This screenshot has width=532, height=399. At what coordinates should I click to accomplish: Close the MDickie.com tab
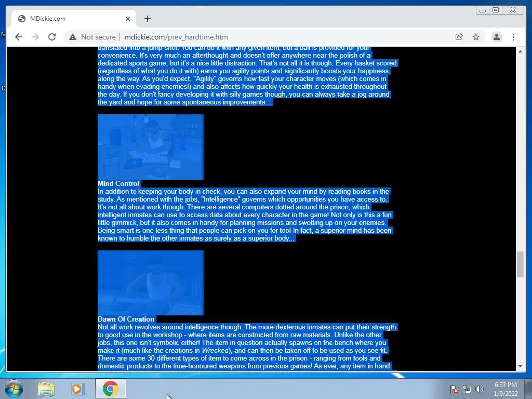pos(128,19)
